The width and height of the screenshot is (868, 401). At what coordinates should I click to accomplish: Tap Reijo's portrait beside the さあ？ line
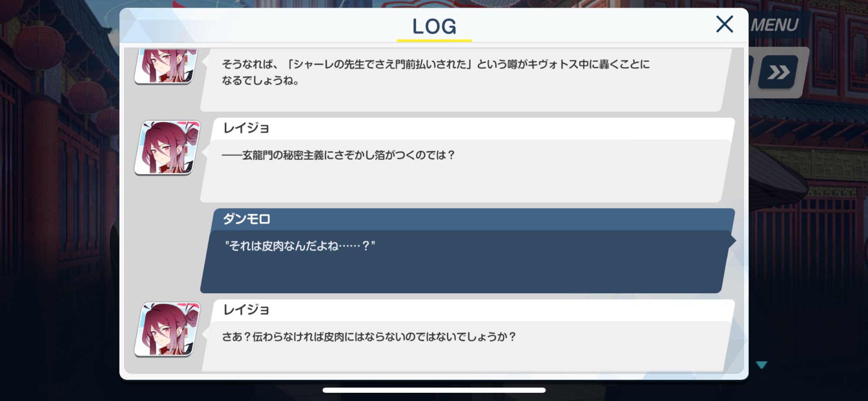pyautogui.click(x=168, y=329)
